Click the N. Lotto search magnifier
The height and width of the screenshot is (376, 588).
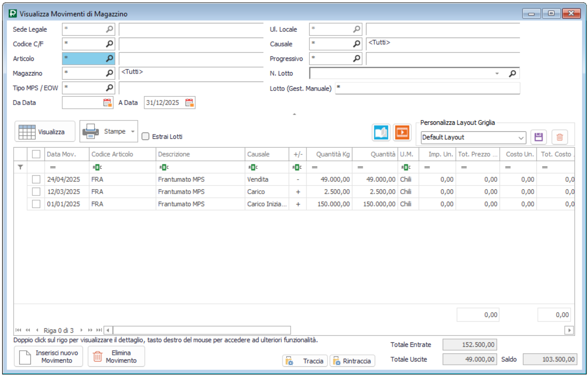pyautogui.click(x=513, y=74)
